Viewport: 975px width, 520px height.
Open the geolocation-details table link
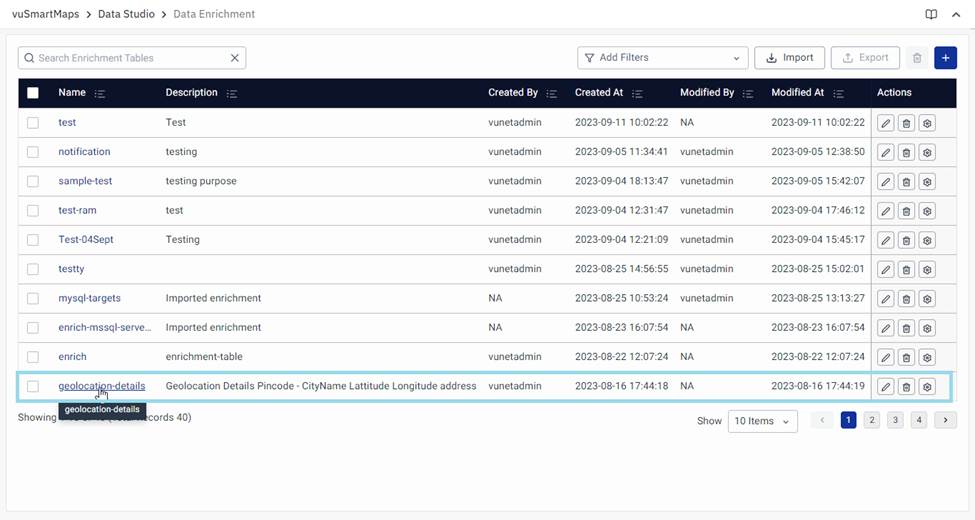click(101, 386)
